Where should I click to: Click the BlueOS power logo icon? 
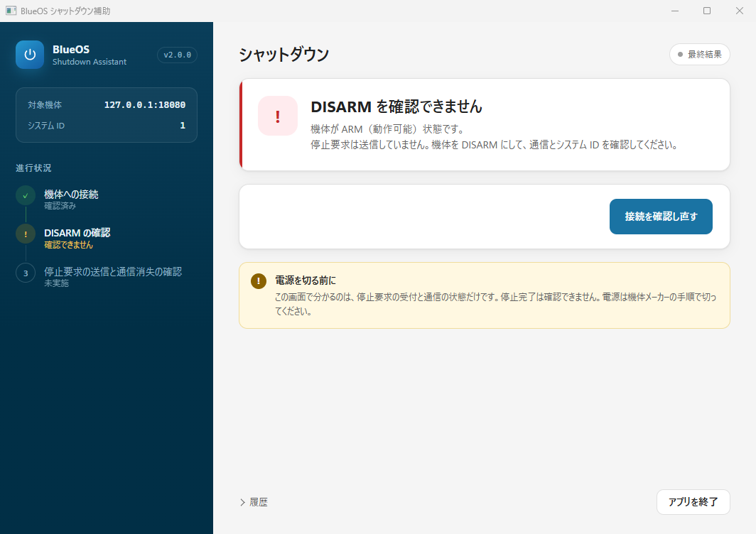[x=30, y=55]
